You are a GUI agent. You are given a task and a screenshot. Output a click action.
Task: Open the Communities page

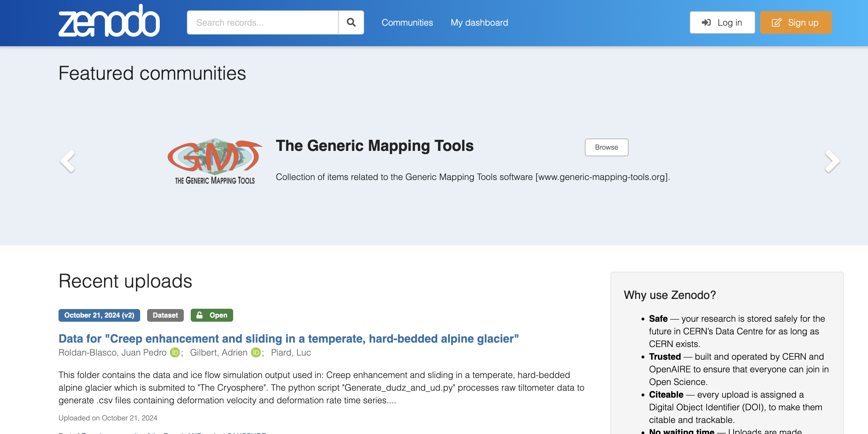(x=407, y=22)
